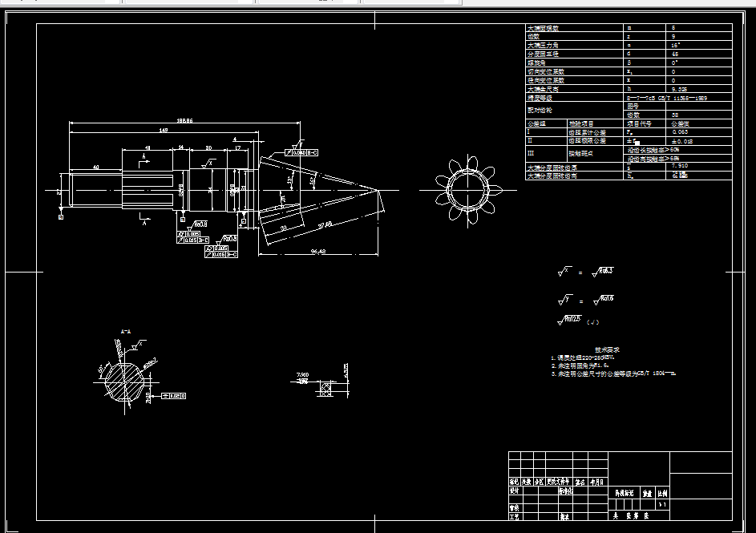Screen dimensions: 756x533
Task: Select the 接触斑点 table cell
Action: pyautogui.click(x=595, y=154)
